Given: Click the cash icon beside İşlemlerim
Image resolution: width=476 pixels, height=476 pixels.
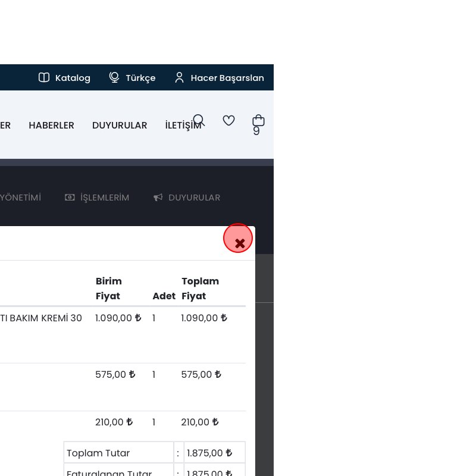Looking at the screenshot, I should click(70, 198).
